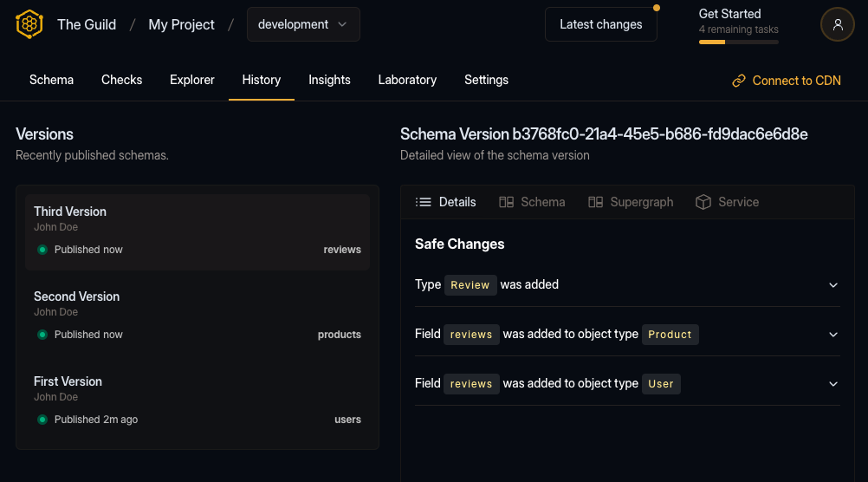Switch to the Insights tab
868x482 pixels.
[329, 80]
